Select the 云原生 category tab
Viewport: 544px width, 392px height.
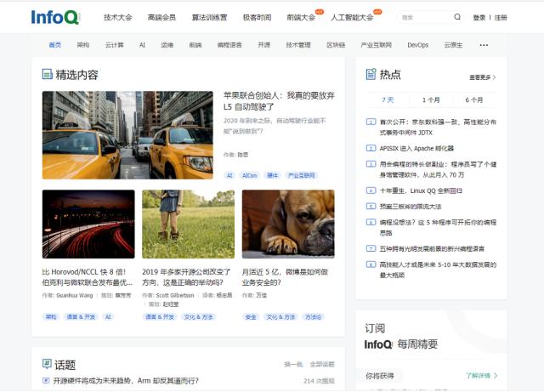[453, 45]
